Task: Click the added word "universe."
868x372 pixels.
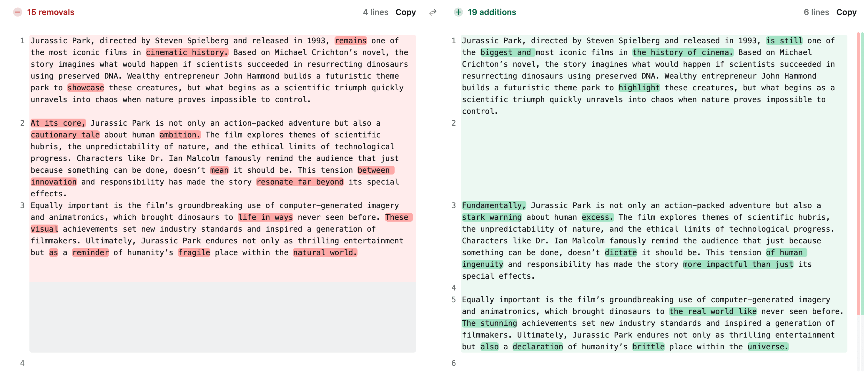Action: point(768,347)
